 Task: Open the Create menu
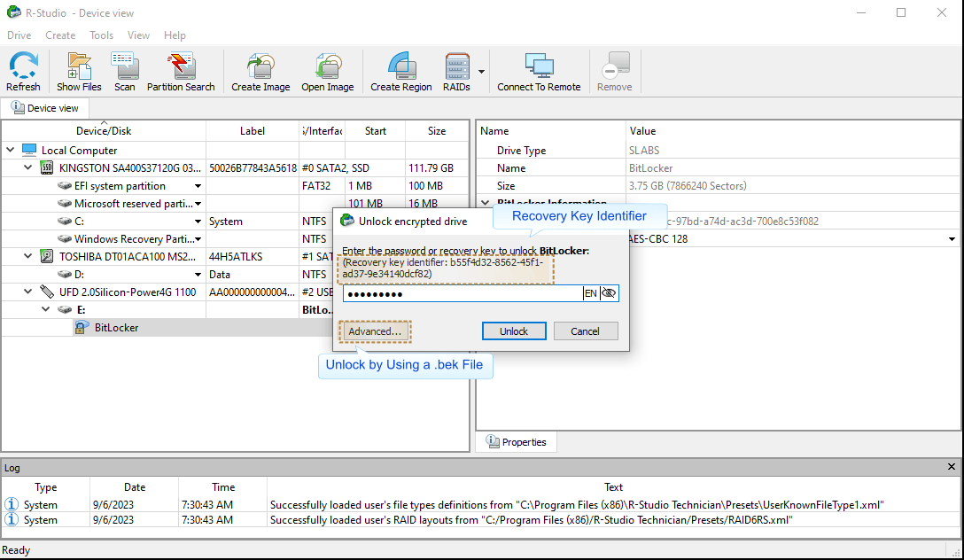[60, 35]
